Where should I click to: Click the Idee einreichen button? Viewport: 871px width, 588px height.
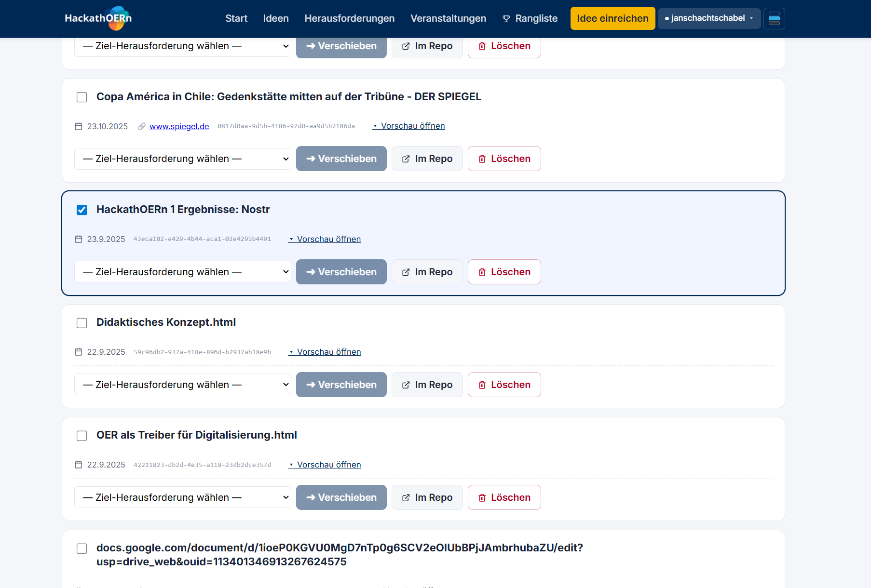(612, 18)
